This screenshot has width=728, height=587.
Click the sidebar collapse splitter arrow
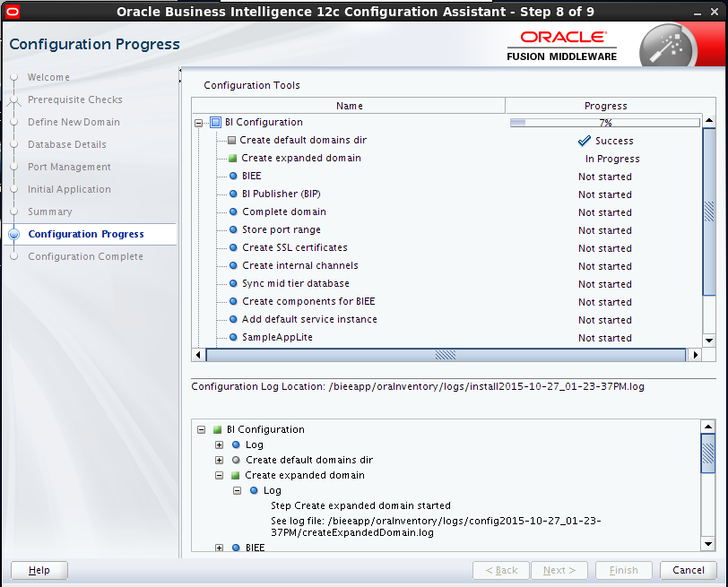pyautogui.click(x=180, y=71)
